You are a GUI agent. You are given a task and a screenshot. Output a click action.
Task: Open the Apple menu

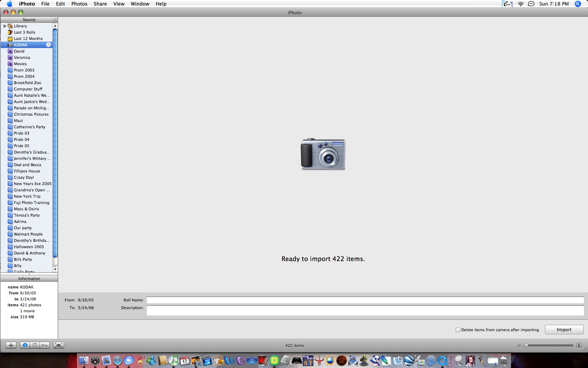coord(9,4)
